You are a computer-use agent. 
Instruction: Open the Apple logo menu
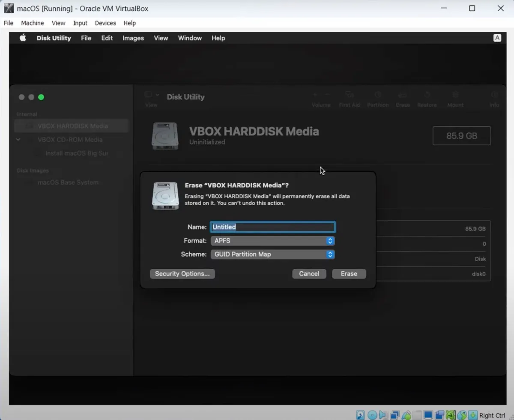point(23,38)
